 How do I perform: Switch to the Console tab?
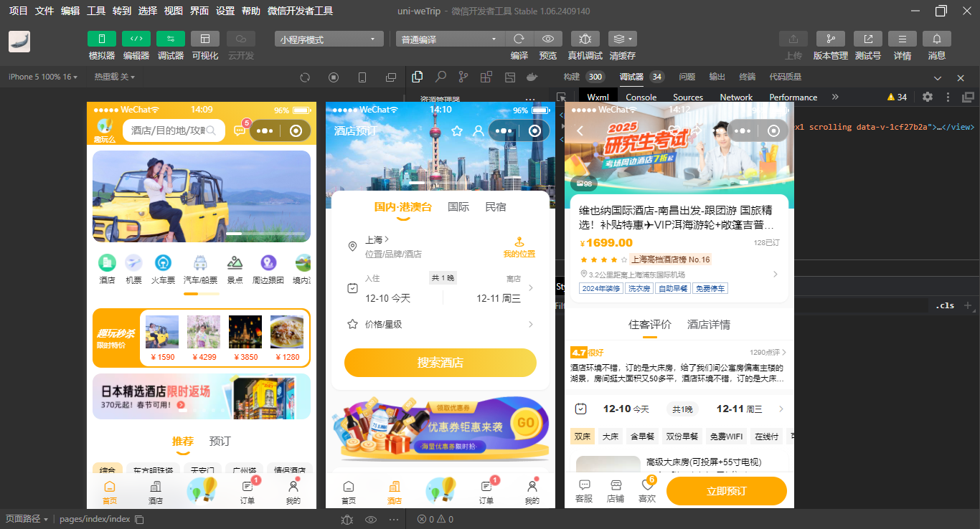tap(641, 97)
